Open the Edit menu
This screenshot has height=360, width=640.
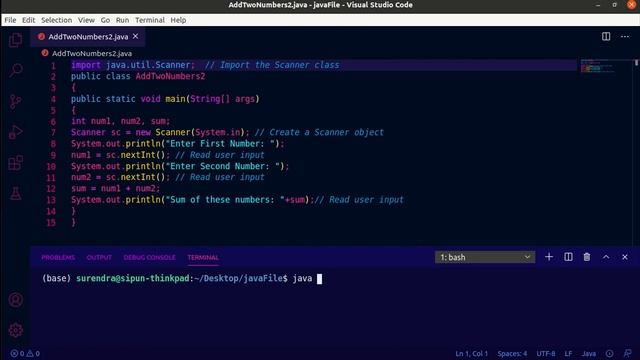pos(29,20)
